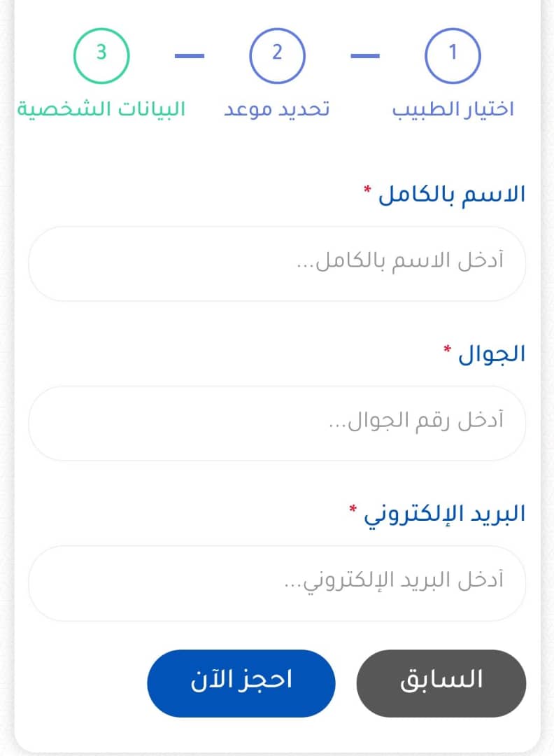
Task: Click the empty card area below the buttons
Action: pyautogui.click(x=277, y=735)
